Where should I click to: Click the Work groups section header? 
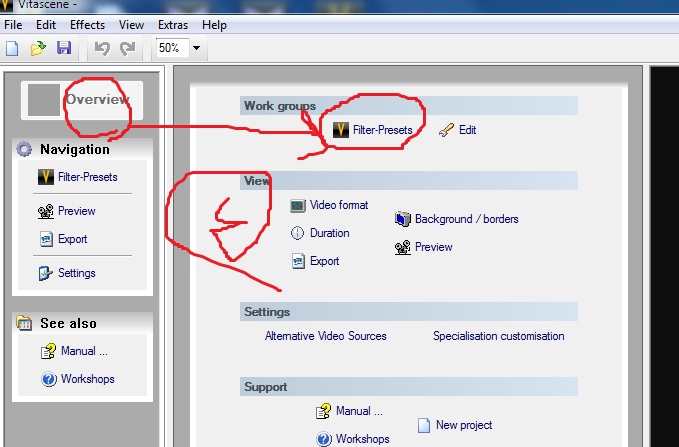click(x=409, y=106)
